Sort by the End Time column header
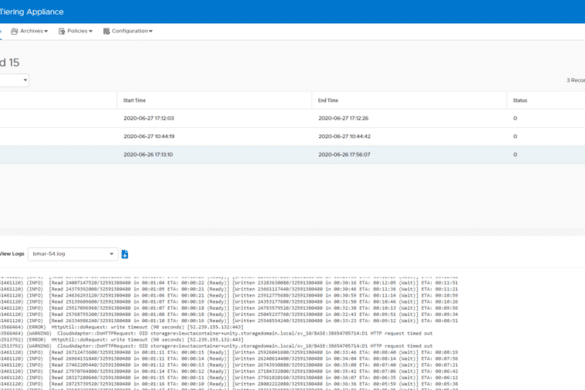The width and height of the screenshot is (585, 390). pyautogui.click(x=328, y=100)
